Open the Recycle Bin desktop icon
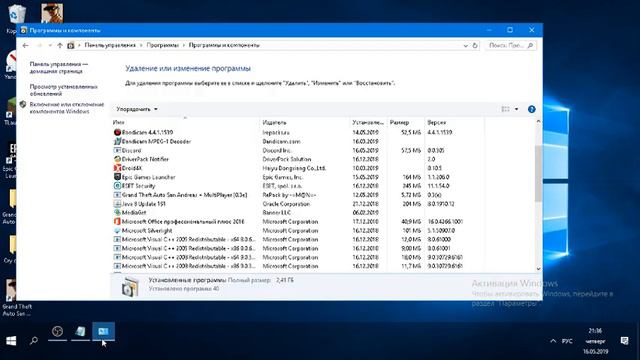 point(16,17)
